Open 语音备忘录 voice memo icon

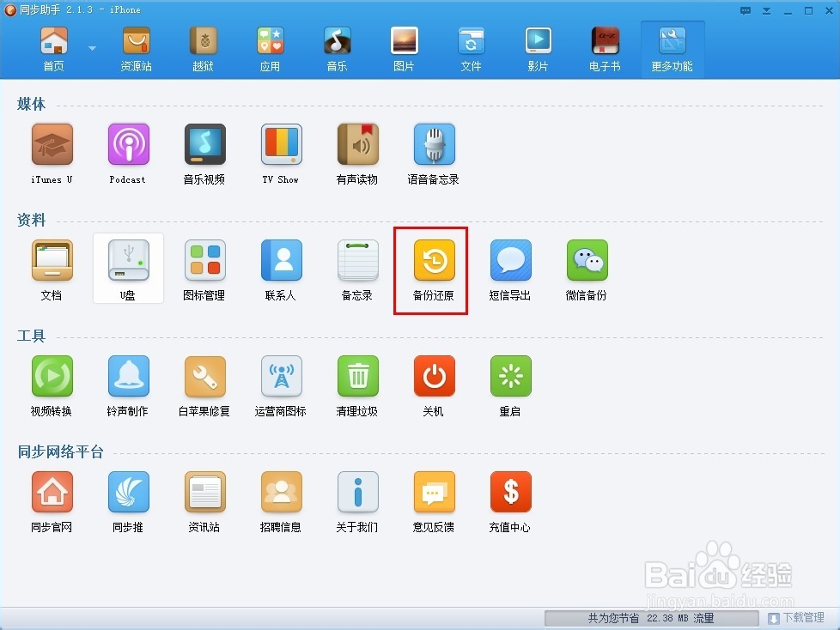(x=435, y=144)
